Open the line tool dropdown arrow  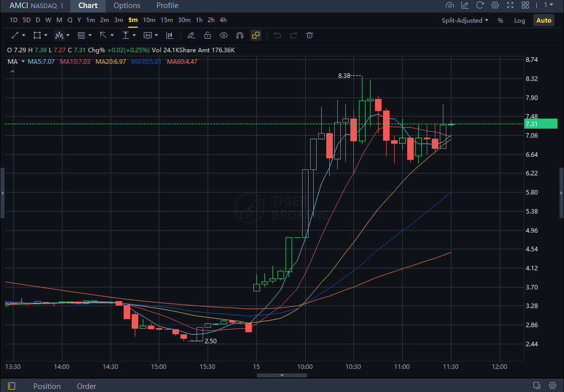24,35
